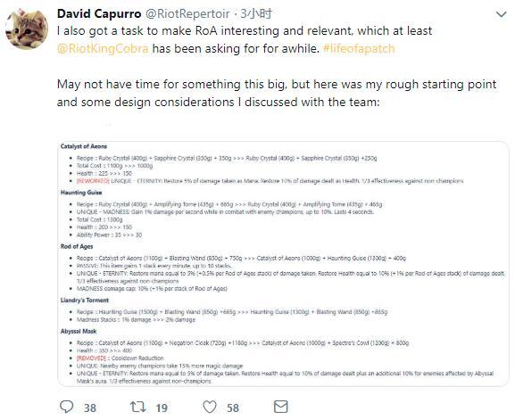Image resolution: width=515 pixels, height=420 pixels.
Task: Click the reply speech bubble icon
Action: pyautogui.click(x=67, y=407)
